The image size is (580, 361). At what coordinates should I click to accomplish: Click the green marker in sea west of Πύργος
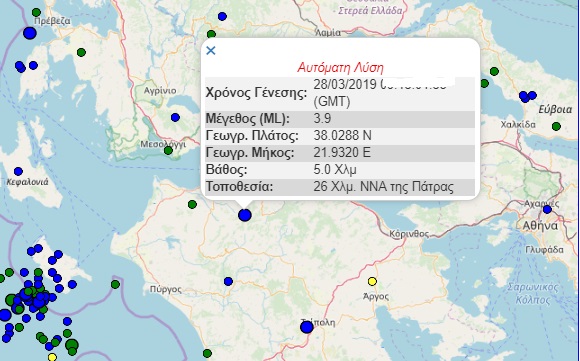tap(115, 284)
